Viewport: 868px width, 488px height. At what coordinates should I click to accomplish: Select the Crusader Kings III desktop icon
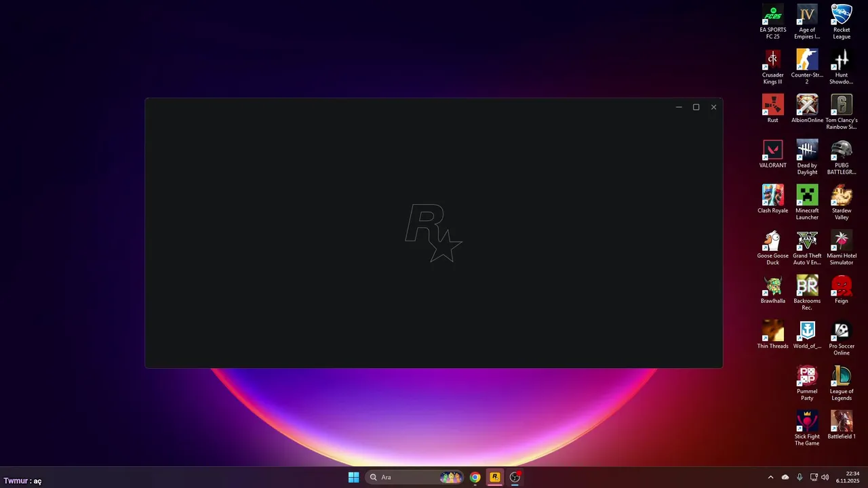click(x=772, y=67)
